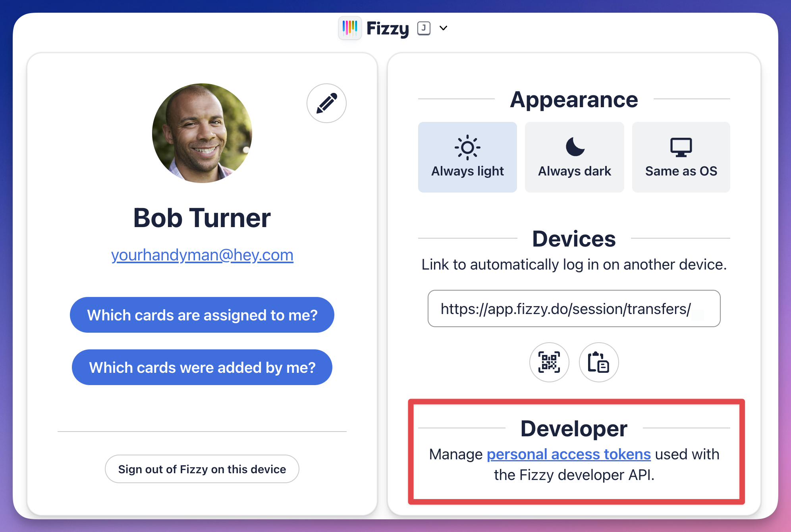Click the monitor icon for OS theme

click(681, 147)
